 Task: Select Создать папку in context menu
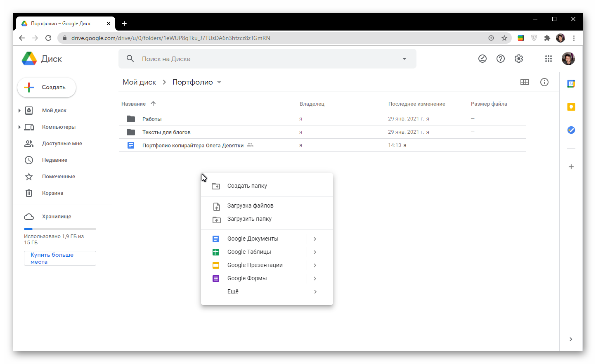(247, 186)
